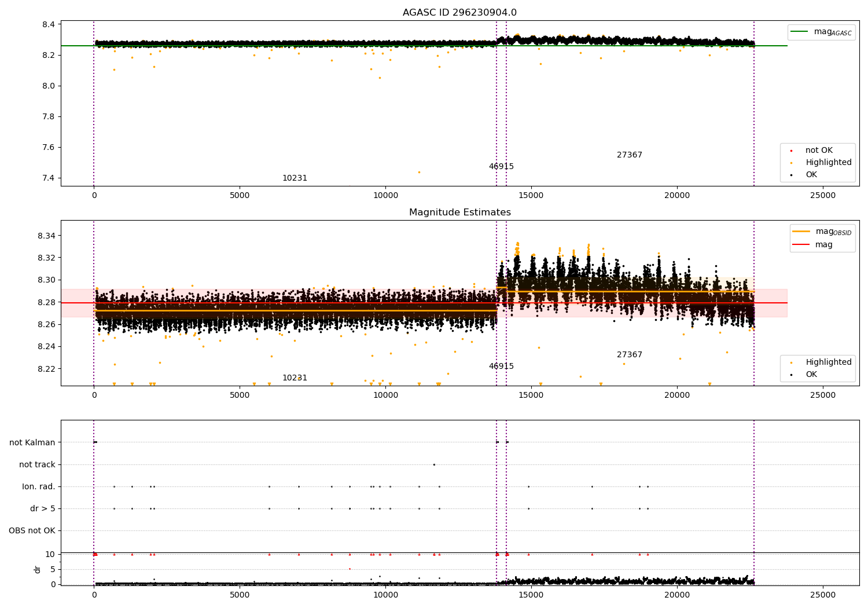Click the 46915 label in top plot
Screen dimensions: 868x608
pyautogui.click(x=501, y=167)
